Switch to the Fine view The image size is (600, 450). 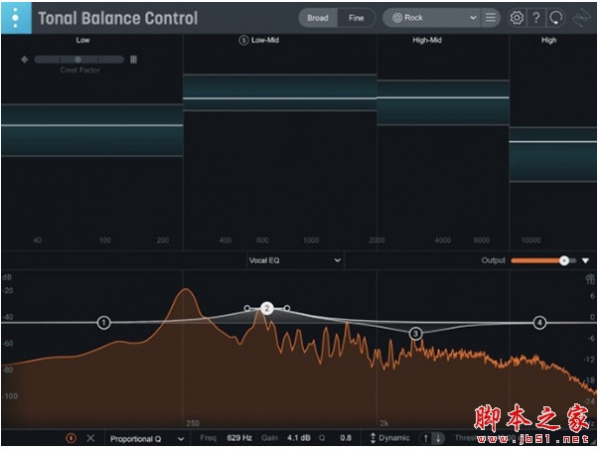point(356,18)
